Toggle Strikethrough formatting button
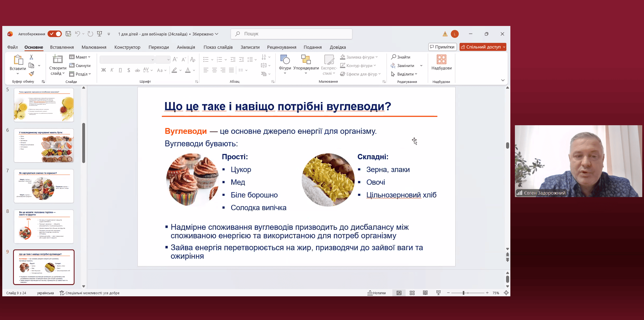The width and height of the screenshot is (644, 320). (137, 70)
